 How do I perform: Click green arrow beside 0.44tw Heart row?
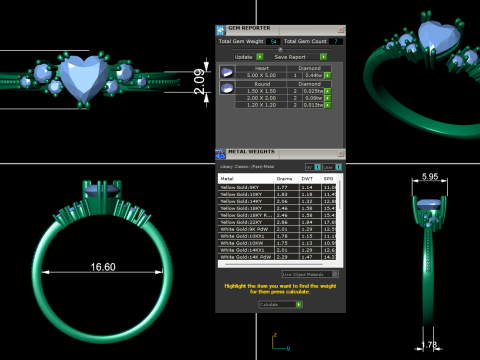(327, 76)
